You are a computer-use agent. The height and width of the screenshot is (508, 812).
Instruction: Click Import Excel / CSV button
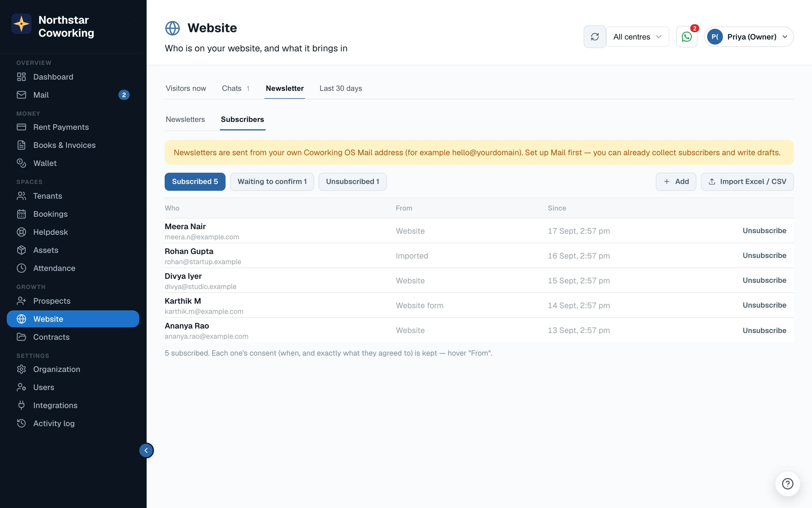click(747, 182)
